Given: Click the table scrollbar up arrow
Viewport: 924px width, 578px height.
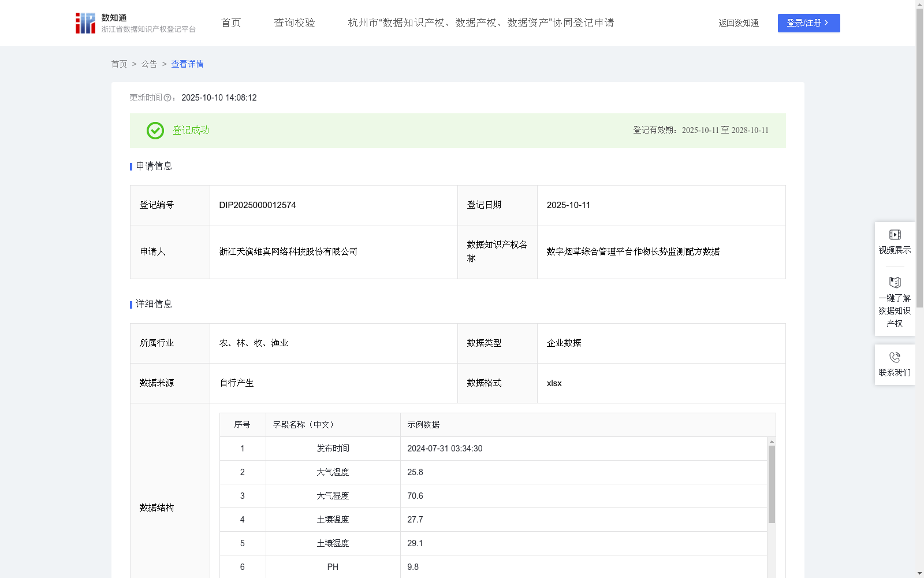Looking at the screenshot, I should click(772, 442).
